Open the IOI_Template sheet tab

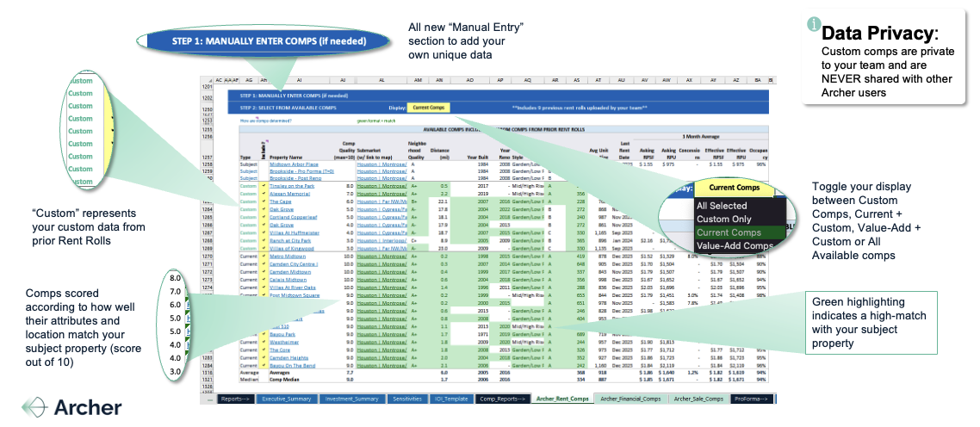[x=452, y=399]
